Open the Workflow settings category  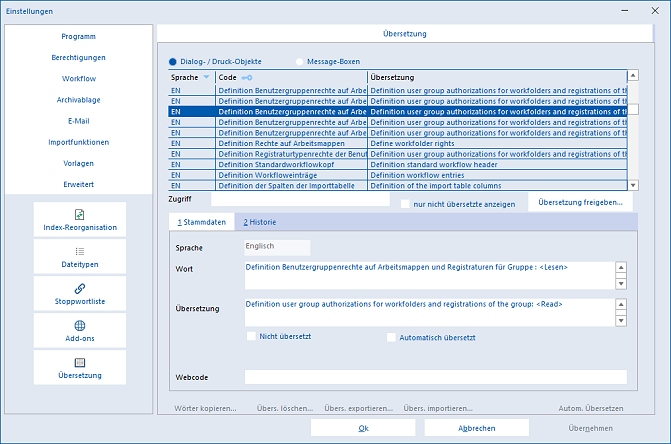[x=79, y=78]
